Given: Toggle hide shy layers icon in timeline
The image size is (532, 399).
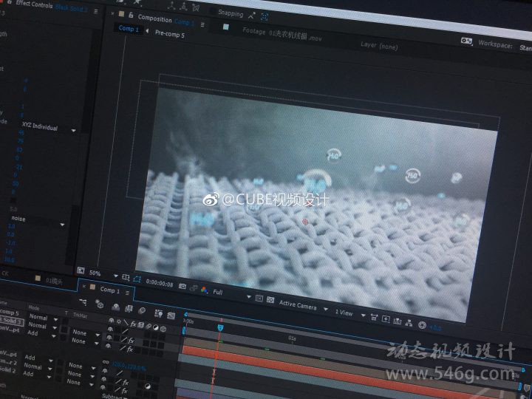Looking at the screenshot, I should tap(115, 307).
